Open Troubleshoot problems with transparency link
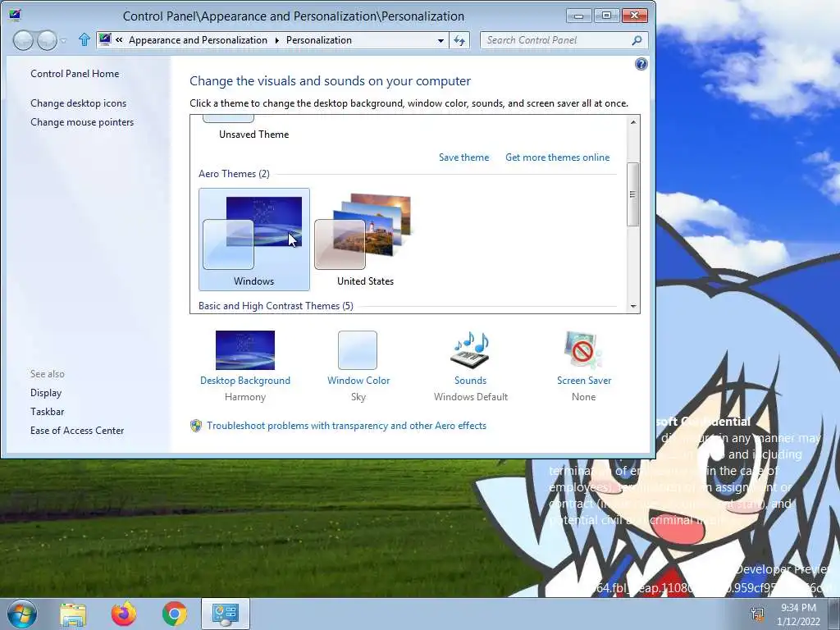The image size is (840, 630). 347,426
